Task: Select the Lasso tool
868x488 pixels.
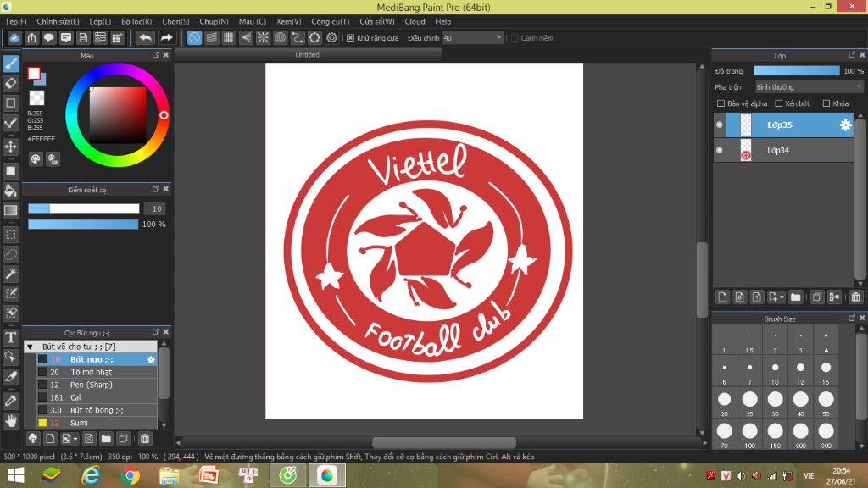Action: (11, 254)
